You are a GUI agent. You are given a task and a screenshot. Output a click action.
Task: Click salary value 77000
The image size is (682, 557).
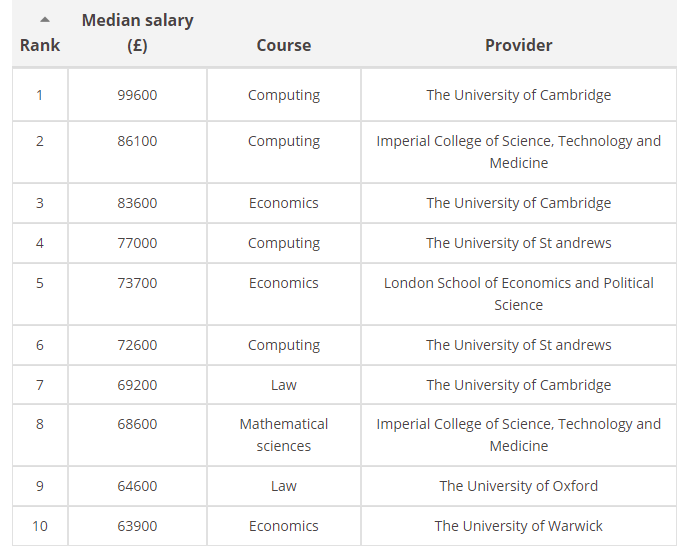click(137, 243)
